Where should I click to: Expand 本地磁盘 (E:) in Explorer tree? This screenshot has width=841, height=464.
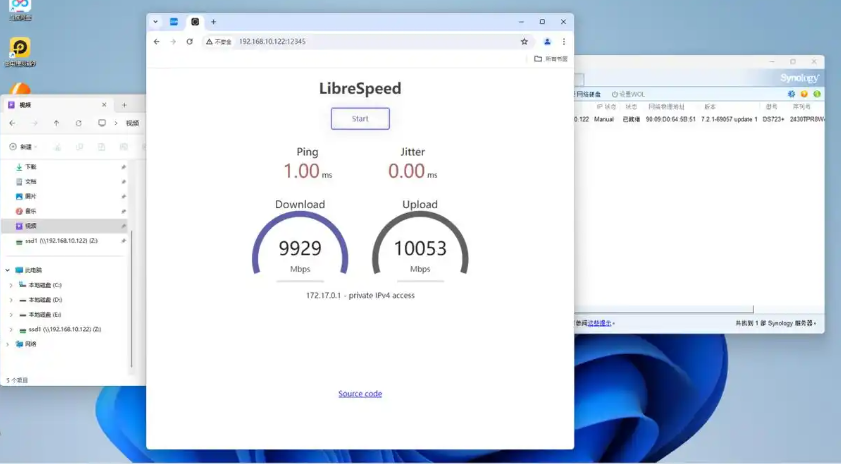click(x=11, y=314)
